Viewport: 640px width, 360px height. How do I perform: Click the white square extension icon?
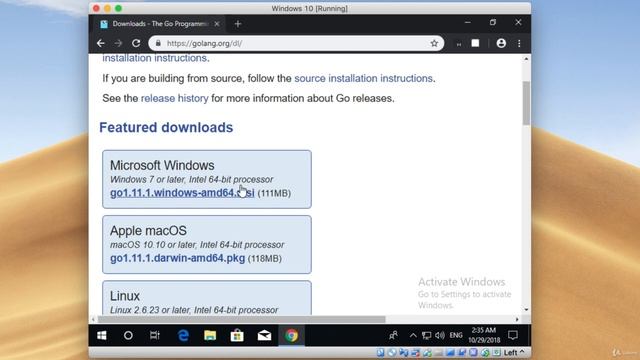[x=476, y=43]
